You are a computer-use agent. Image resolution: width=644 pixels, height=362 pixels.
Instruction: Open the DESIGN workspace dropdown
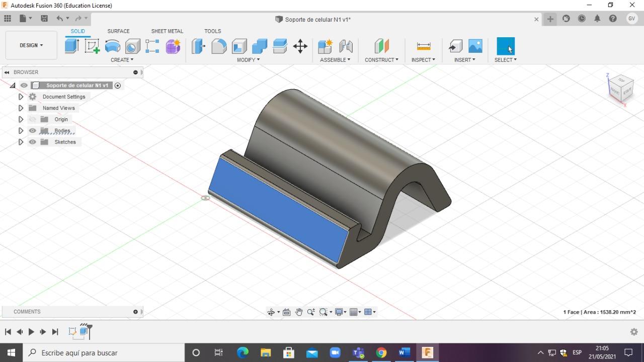[31, 45]
